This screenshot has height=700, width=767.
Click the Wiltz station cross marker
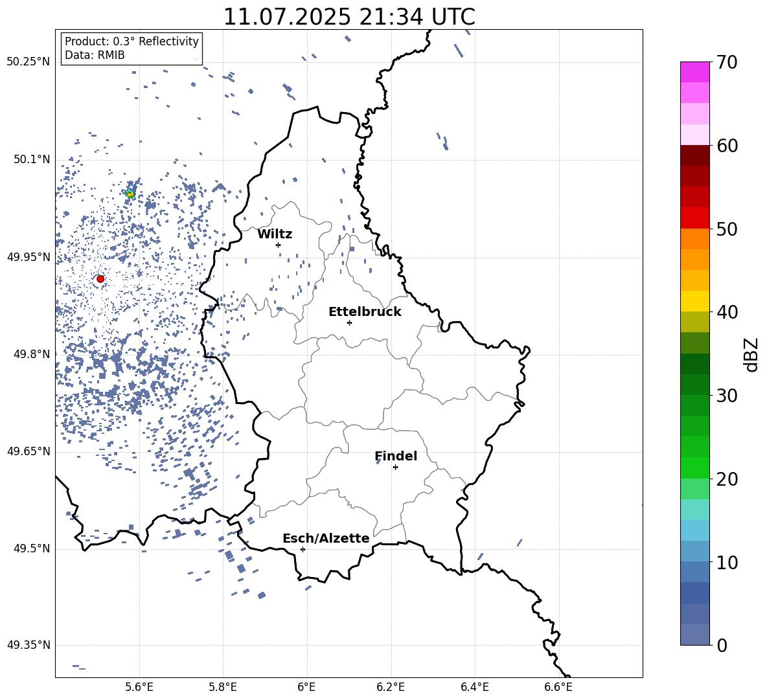(278, 245)
